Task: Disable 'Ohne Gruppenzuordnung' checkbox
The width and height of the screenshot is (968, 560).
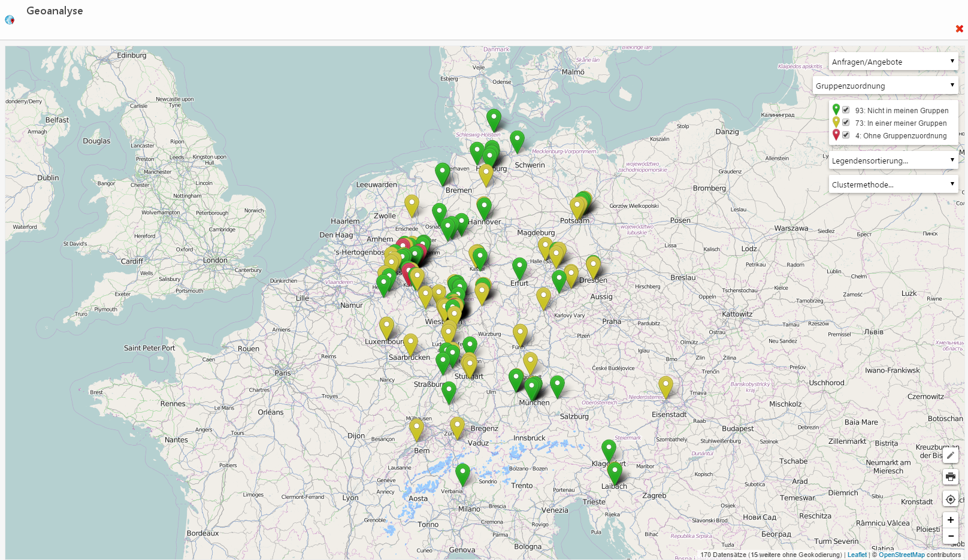Action: (x=846, y=135)
